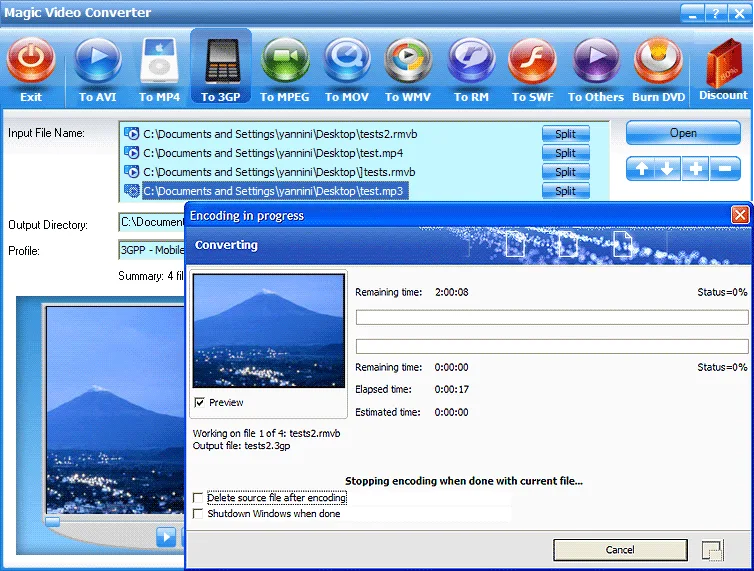The width and height of the screenshot is (754, 571).
Task: Split the test.mp4 file
Action: [x=566, y=153]
